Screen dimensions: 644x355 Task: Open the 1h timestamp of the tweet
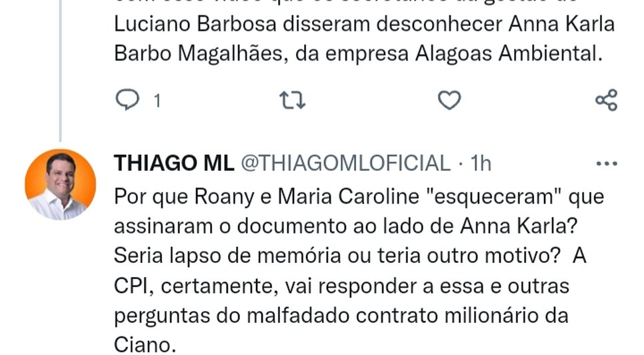click(x=481, y=163)
